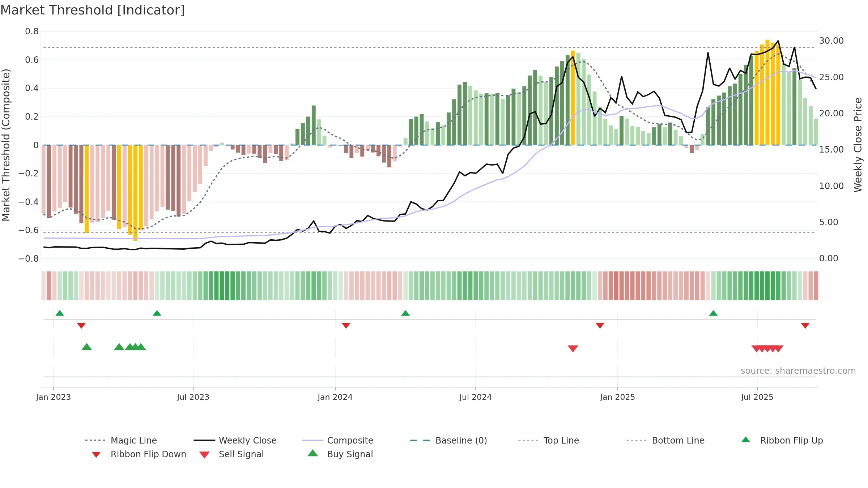Click the ribbon flip up triangle near May 2025
This screenshot has height=488, width=868.
(x=713, y=313)
